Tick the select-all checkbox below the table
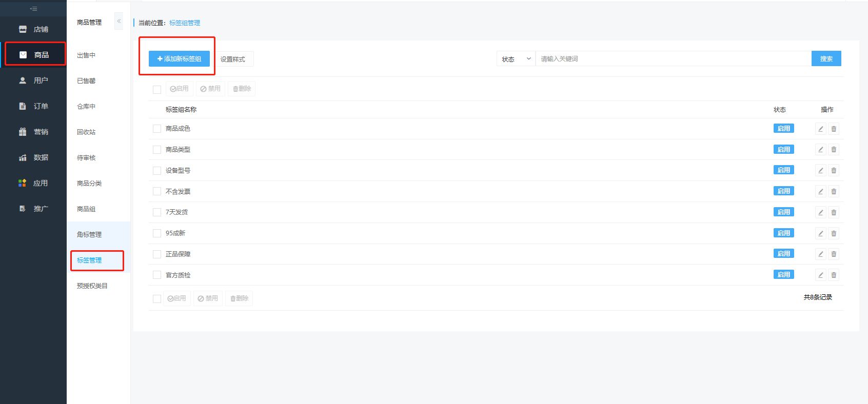Viewport: 868px width, 404px height. point(157,299)
